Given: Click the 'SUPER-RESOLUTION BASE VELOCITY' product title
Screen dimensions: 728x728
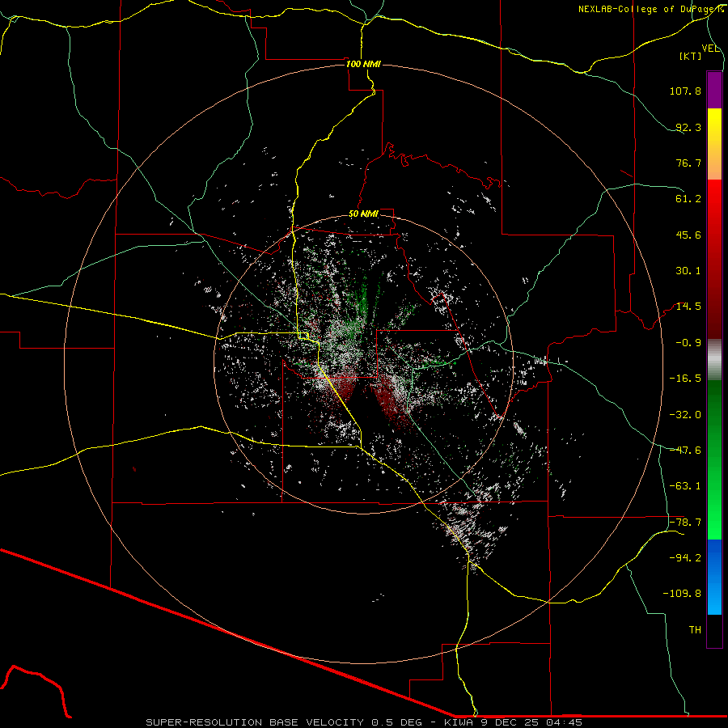Looking at the screenshot, I should click(255, 722).
